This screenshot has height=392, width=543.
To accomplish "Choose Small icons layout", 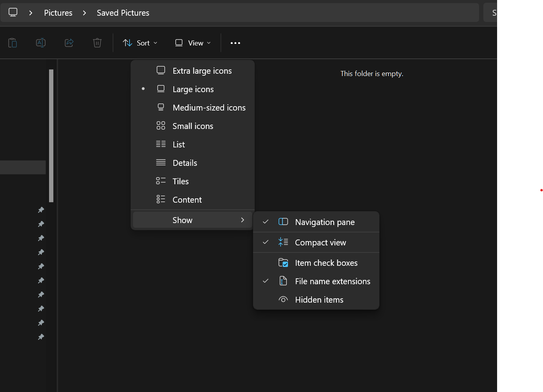I will point(193,126).
